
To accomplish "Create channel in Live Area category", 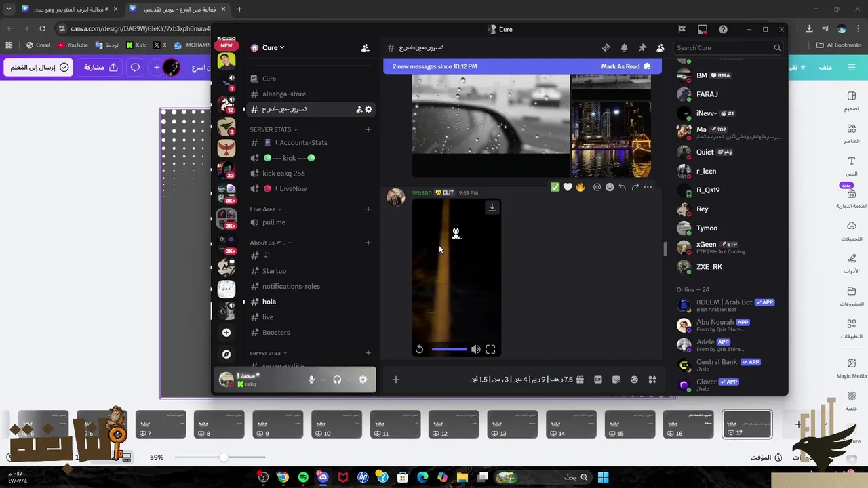I will pos(368,209).
